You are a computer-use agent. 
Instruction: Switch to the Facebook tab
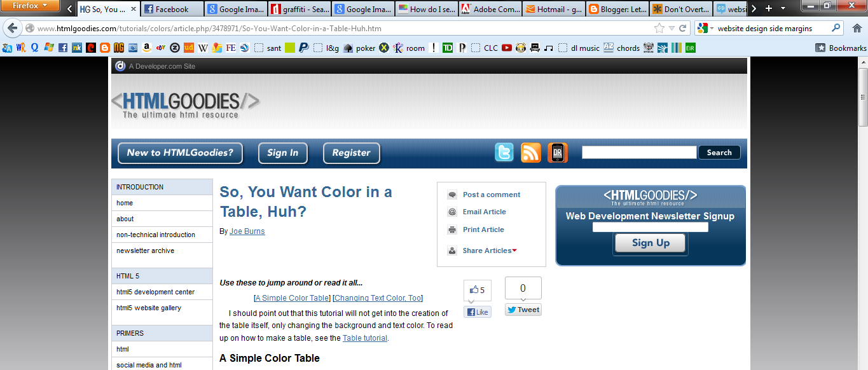[x=170, y=9]
